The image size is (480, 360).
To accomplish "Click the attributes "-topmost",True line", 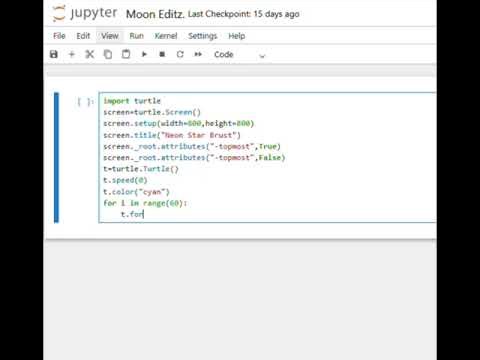I will [x=192, y=146].
